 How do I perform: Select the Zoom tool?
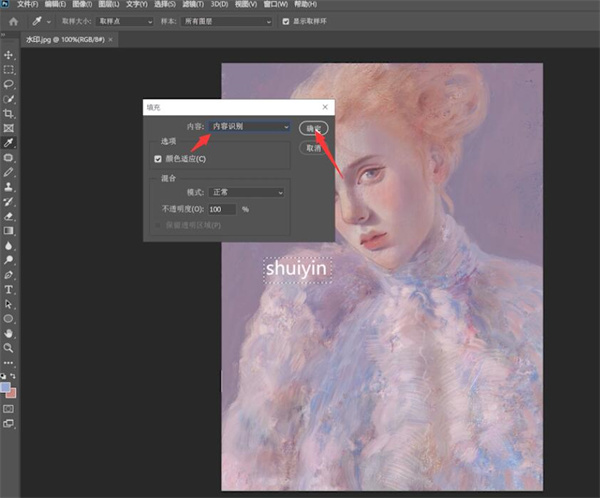[8, 348]
